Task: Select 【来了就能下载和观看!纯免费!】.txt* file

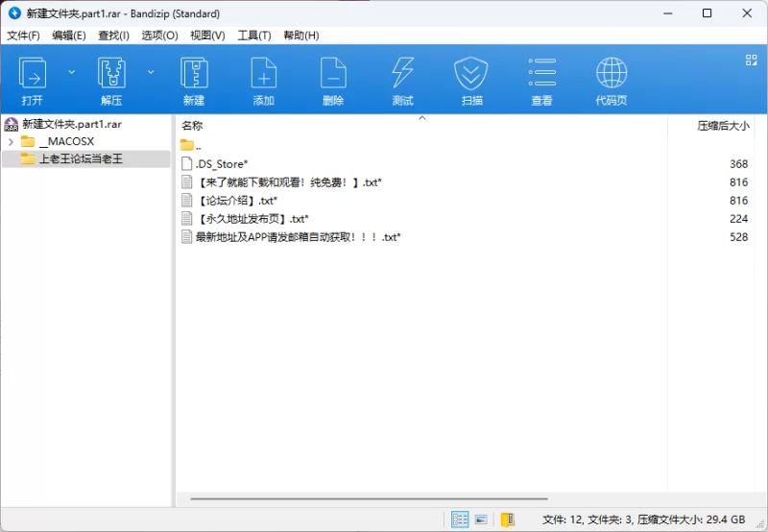Action: [289, 182]
